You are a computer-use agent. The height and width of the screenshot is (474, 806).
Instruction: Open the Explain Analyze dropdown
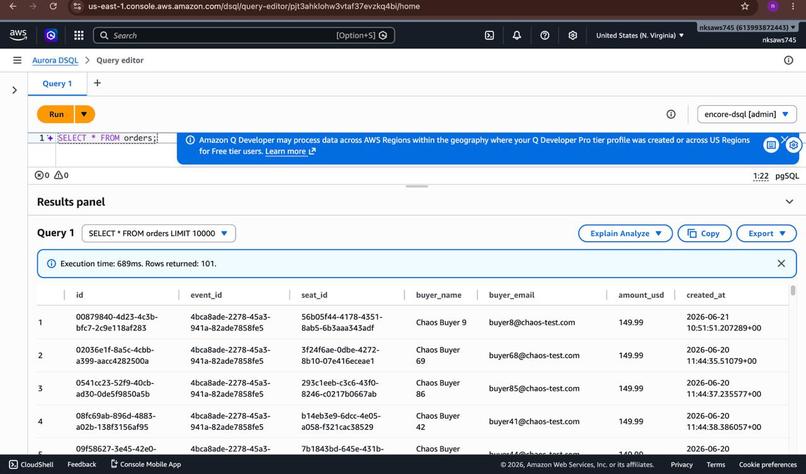tap(625, 233)
